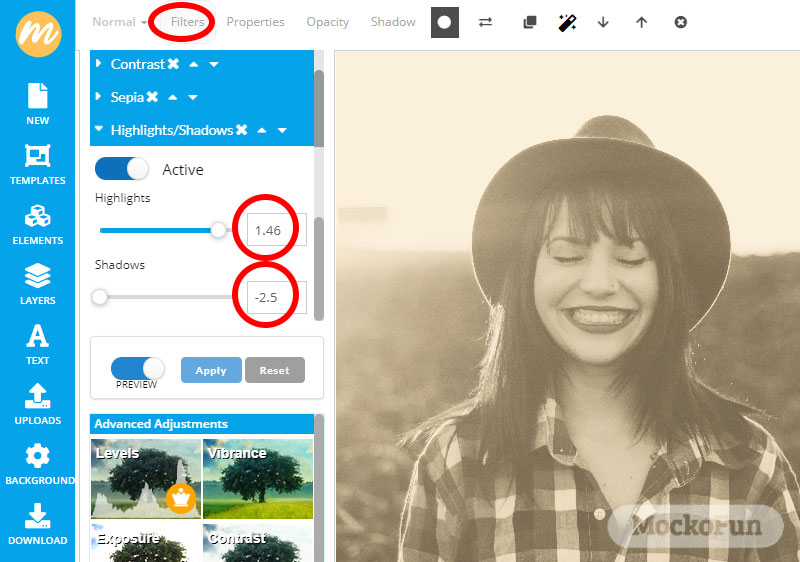The height and width of the screenshot is (562, 800).
Task: Open the Opacity menu
Action: (x=328, y=22)
